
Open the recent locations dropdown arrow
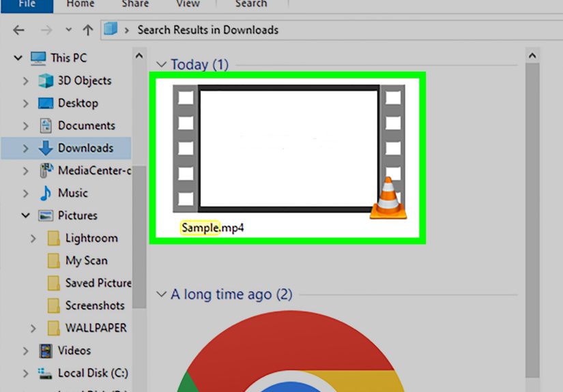pyautogui.click(x=68, y=30)
